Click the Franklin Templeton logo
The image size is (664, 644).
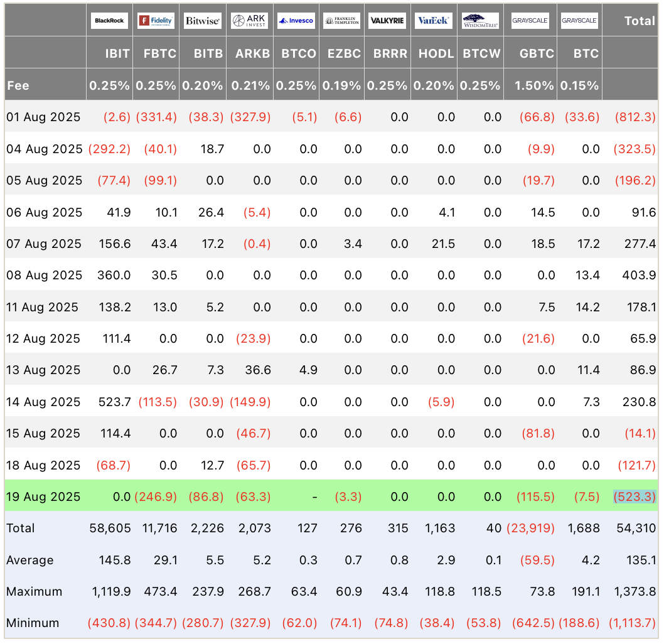coord(342,21)
